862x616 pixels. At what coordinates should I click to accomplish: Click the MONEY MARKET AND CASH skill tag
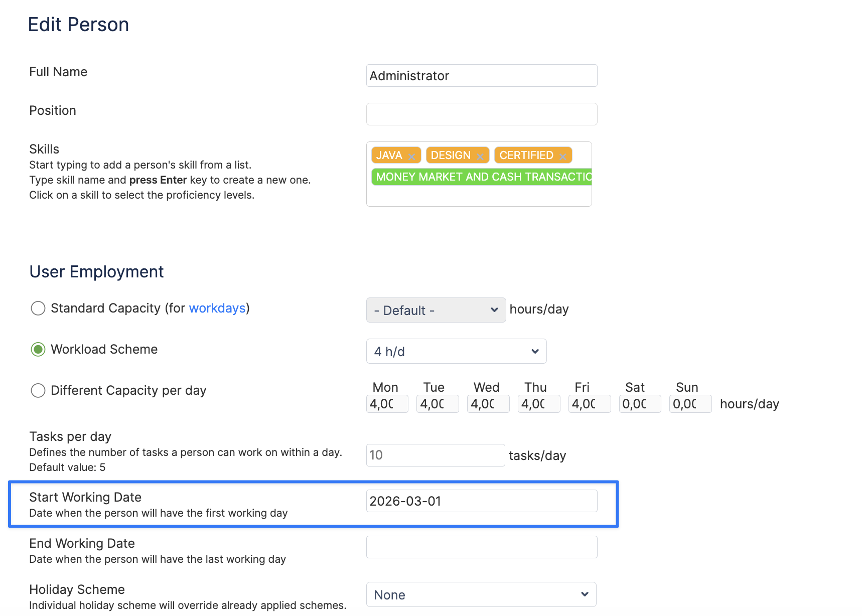click(481, 177)
